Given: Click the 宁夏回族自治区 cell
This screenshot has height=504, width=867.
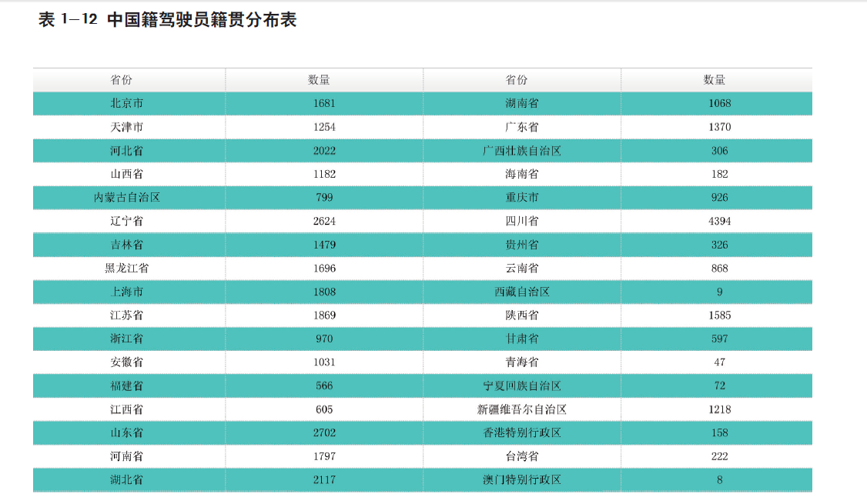Looking at the screenshot, I should click(521, 386).
